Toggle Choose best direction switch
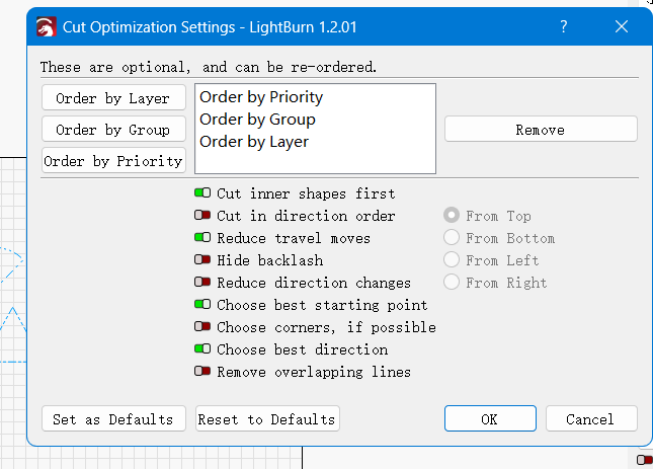This screenshot has height=469, width=653. [203, 349]
